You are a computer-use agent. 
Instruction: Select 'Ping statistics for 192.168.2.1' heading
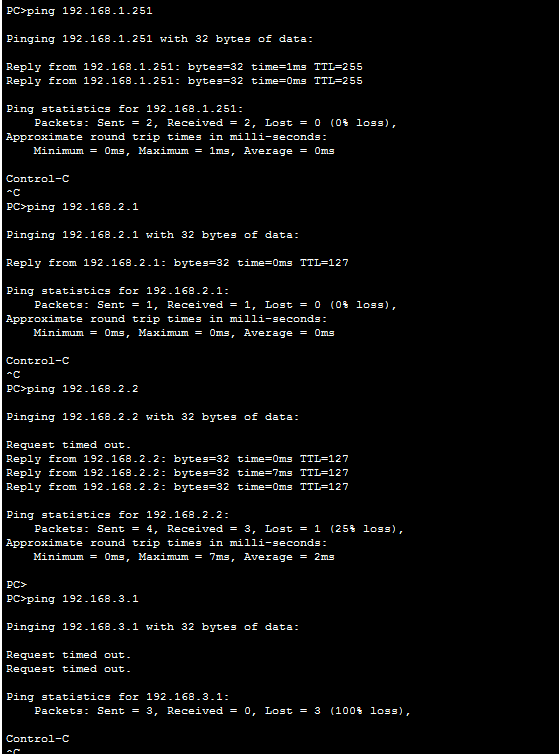(x=118, y=290)
